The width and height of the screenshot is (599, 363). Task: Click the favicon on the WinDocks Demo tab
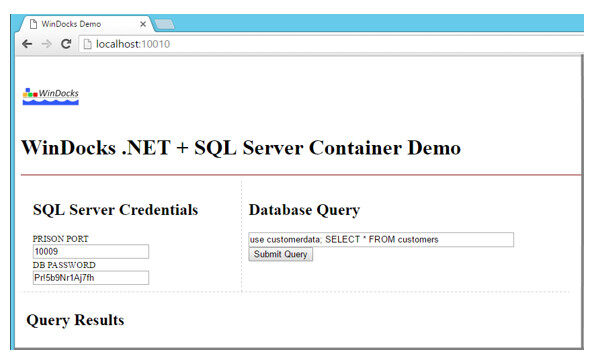pos(34,24)
